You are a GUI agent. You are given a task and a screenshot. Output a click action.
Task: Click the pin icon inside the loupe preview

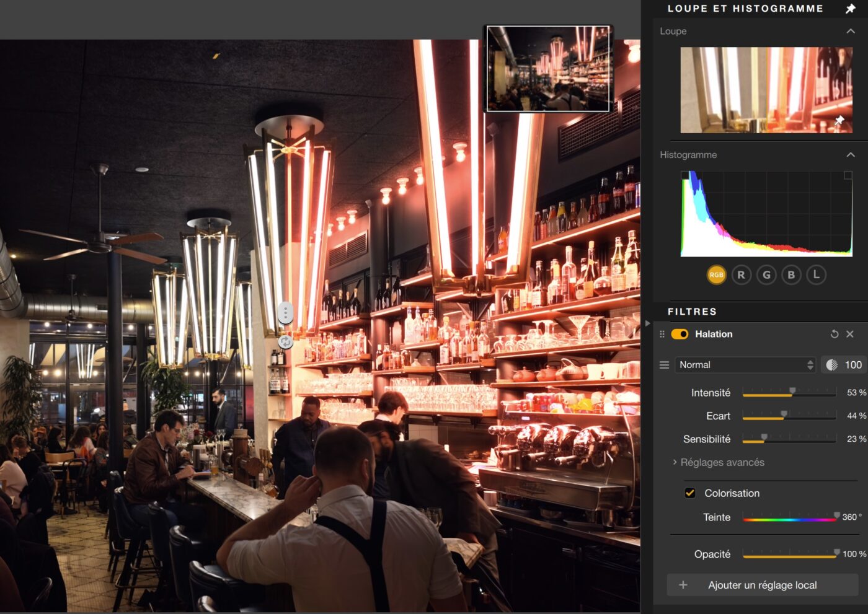click(839, 120)
